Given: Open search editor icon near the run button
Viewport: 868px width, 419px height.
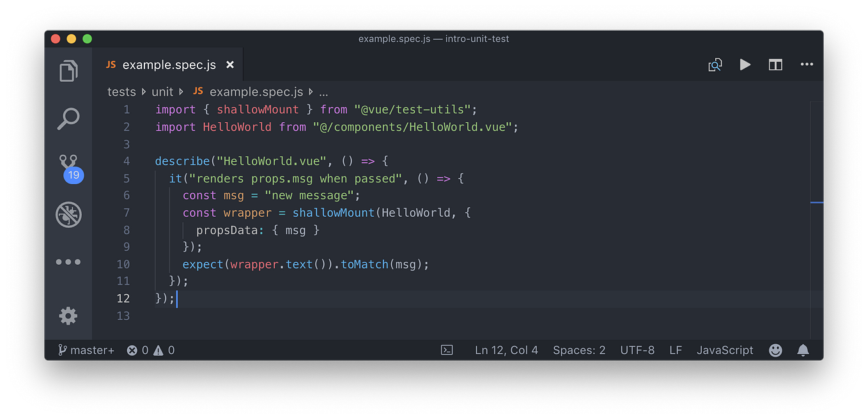Looking at the screenshot, I should click(715, 64).
